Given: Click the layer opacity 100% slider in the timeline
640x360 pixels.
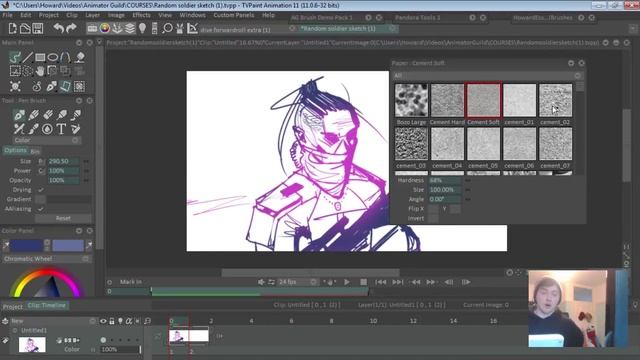Looking at the screenshot, I should click(x=120, y=349).
